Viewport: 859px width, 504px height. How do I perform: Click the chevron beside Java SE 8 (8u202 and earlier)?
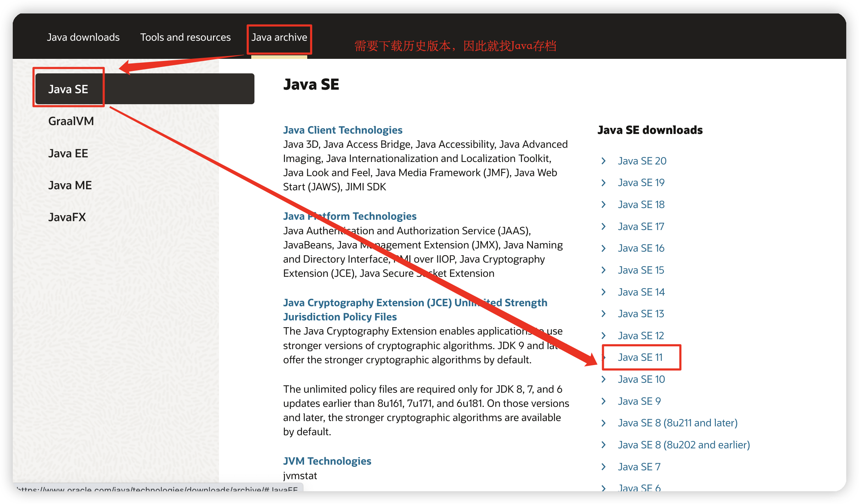pos(603,445)
